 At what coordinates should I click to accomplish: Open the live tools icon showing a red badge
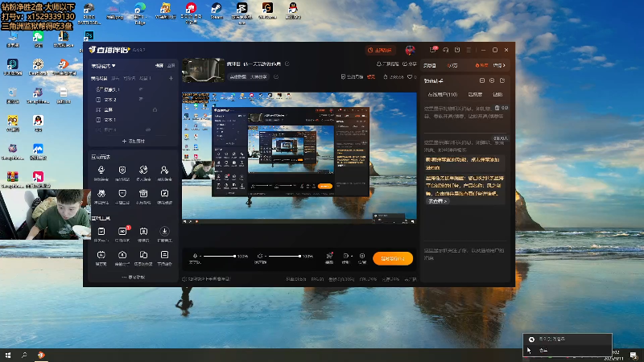coord(122,232)
